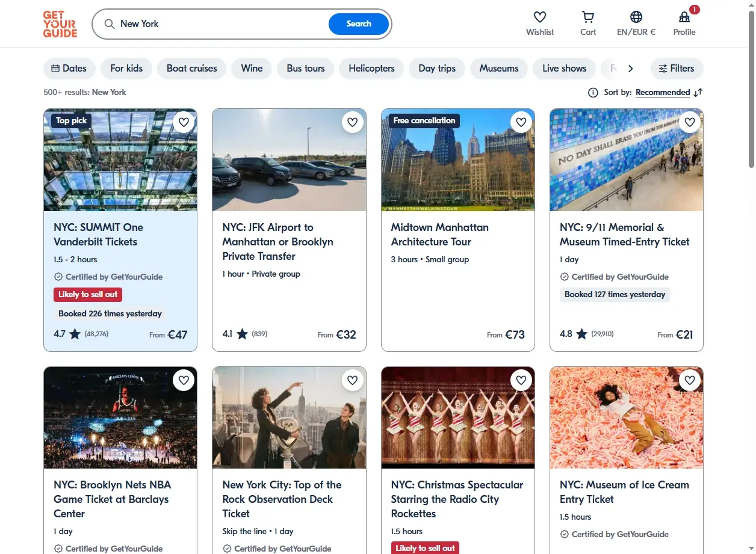Screen dimensions: 756x554
Task: Select the Day trips filter chip
Action: coord(437,69)
